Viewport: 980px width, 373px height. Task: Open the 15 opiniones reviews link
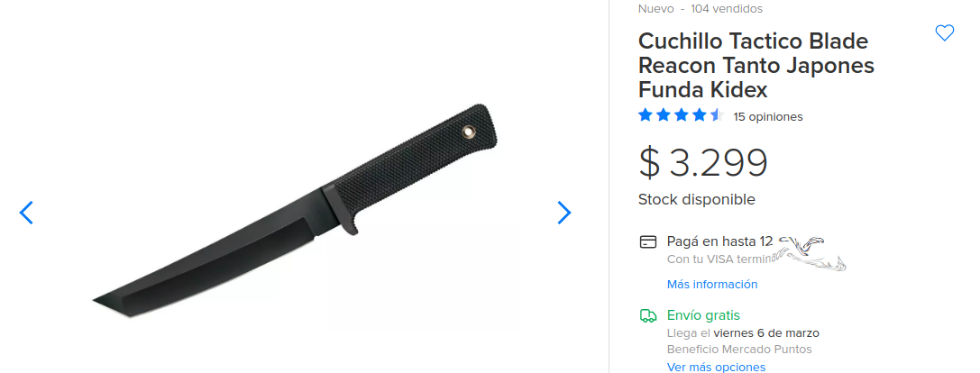(768, 117)
